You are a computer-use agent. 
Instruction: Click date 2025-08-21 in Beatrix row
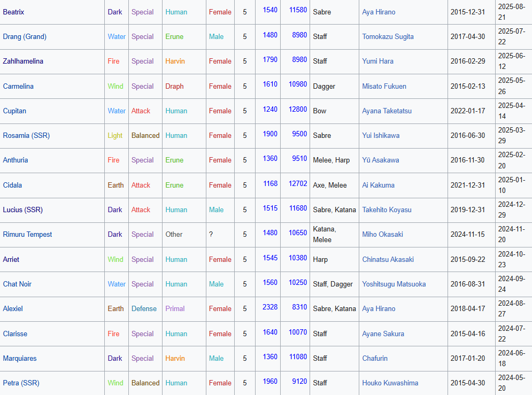coord(512,12)
